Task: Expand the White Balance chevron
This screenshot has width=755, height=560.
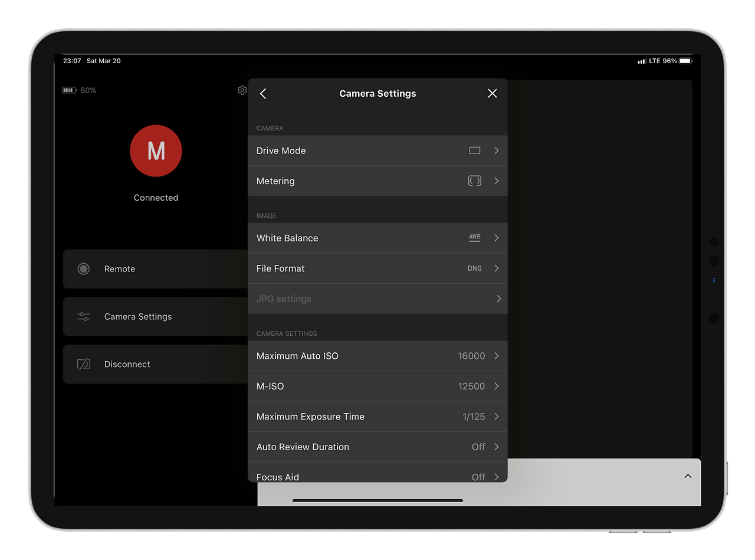Action: pos(497,238)
